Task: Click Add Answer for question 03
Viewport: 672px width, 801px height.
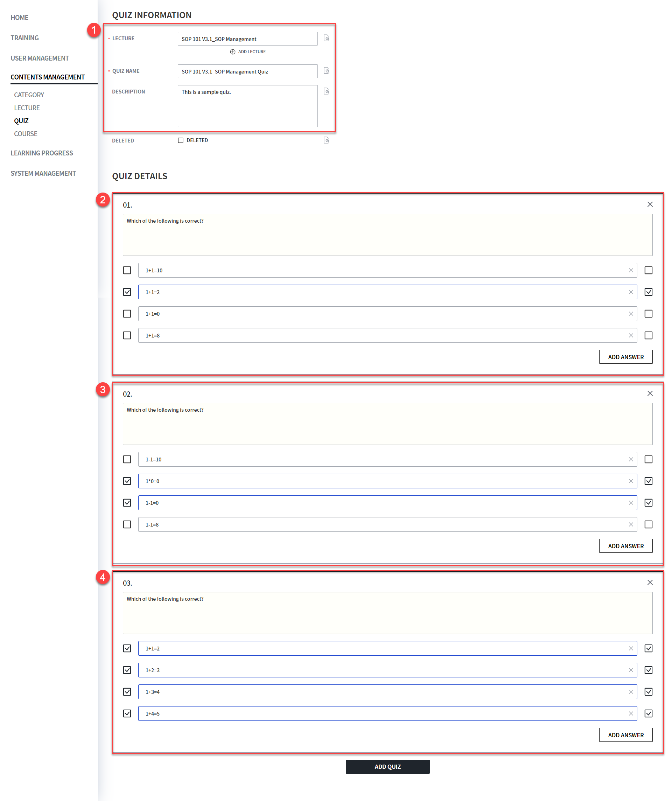Action: point(625,735)
